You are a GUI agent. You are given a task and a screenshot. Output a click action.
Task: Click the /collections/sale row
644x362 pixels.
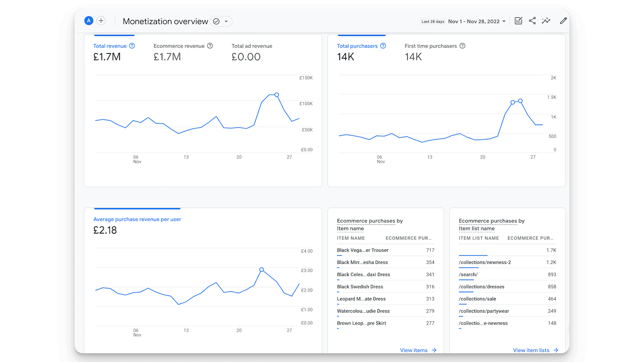click(x=508, y=299)
